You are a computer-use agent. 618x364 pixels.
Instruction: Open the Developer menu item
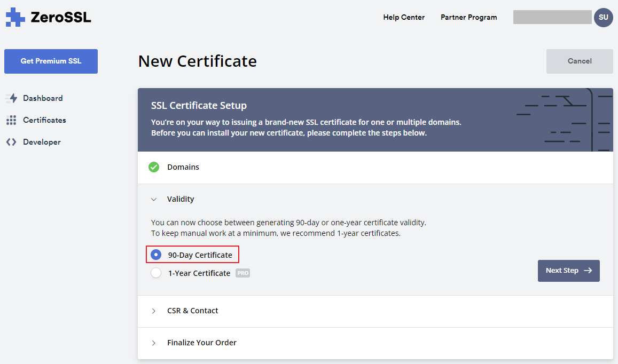(x=34, y=142)
